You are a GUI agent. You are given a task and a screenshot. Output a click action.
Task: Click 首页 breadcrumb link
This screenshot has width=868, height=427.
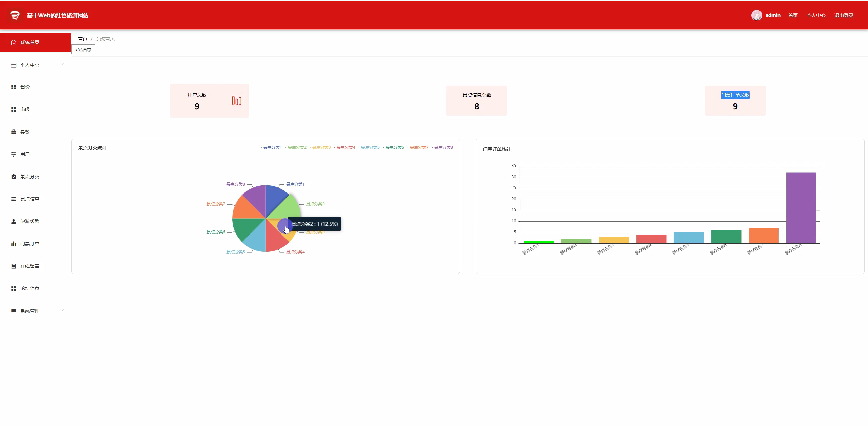click(83, 39)
